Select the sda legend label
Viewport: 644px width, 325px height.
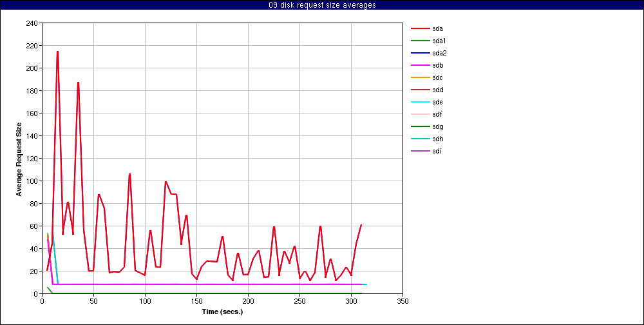437,29
